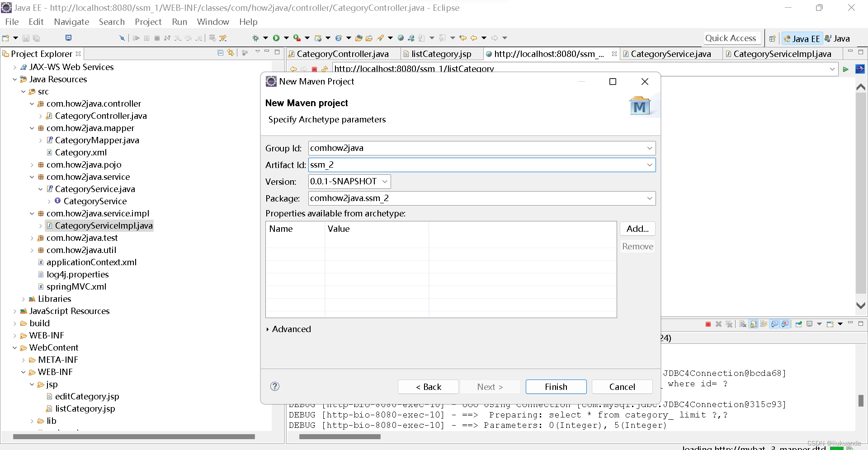Click Project Explorer horizontal scrollbar thumb
This screenshot has width=868, height=450.
tap(134, 437)
